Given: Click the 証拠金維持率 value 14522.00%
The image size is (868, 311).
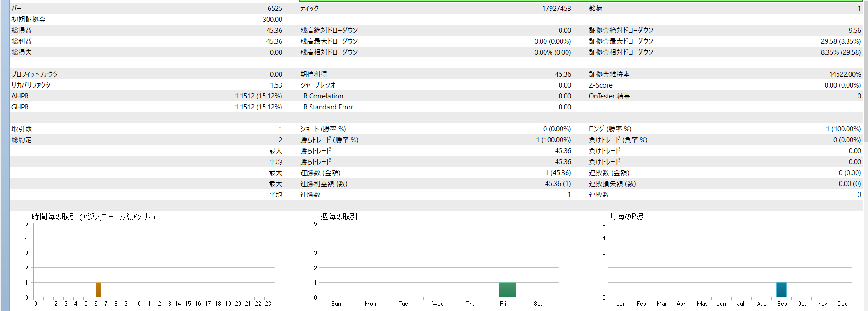Looking at the screenshot, I should tap(845, 74).
